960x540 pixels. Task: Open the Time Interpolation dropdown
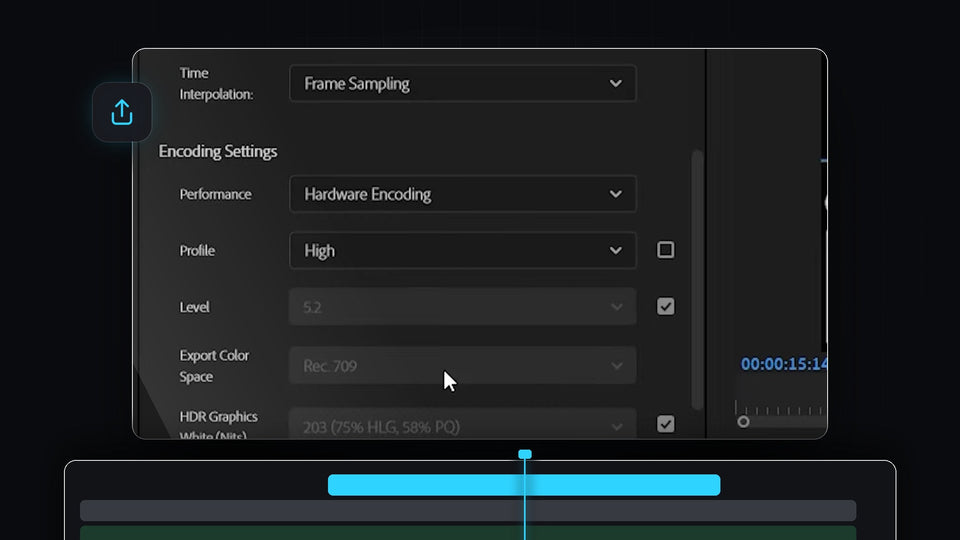(463, 83)
